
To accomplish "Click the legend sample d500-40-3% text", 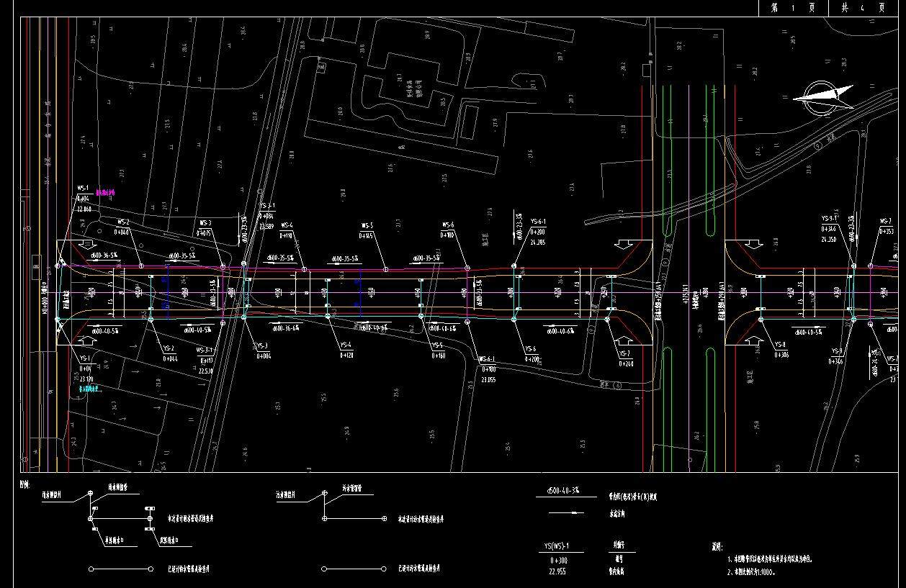I will click(563, 490).
